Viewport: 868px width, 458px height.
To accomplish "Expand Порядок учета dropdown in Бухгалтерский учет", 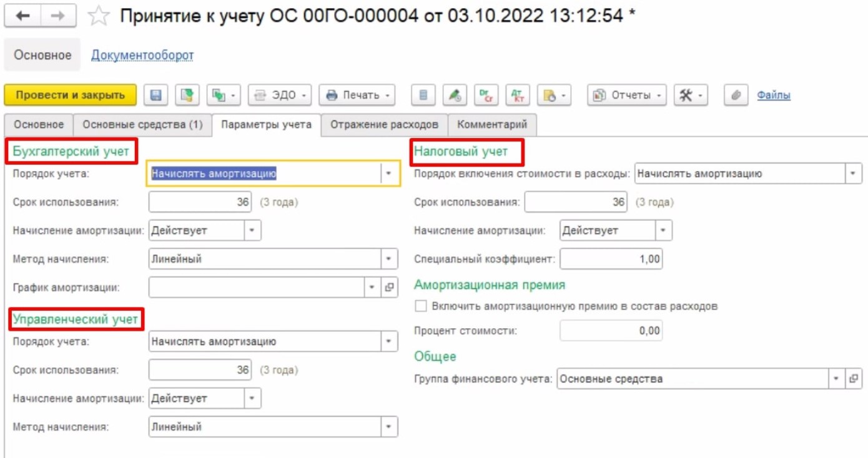I will pos(390,174).
